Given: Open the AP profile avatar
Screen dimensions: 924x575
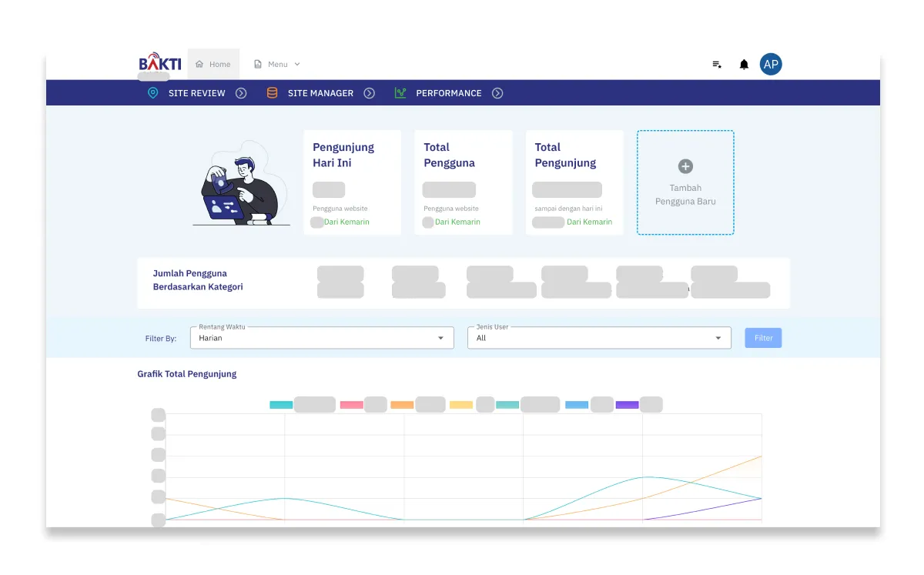Looking at the screenshot, I should click(x=771, y=65).
